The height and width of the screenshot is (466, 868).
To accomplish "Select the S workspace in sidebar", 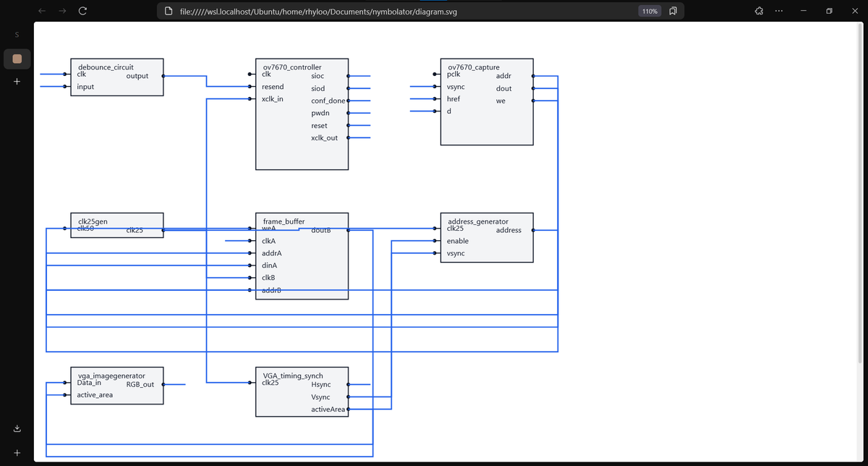I will click(x=17, y=35).
